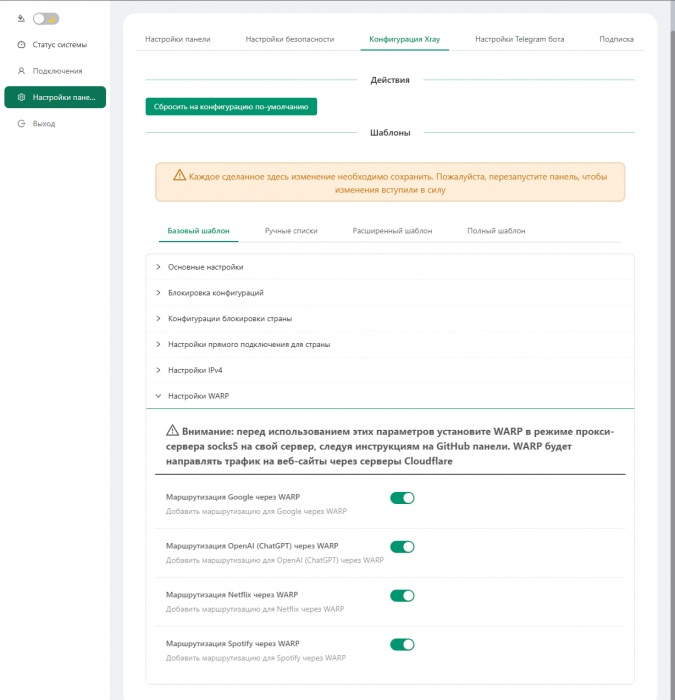Click the Статус системы dashboard icon
The height and width of the screenshot is (700, 675).
(21, 45)
